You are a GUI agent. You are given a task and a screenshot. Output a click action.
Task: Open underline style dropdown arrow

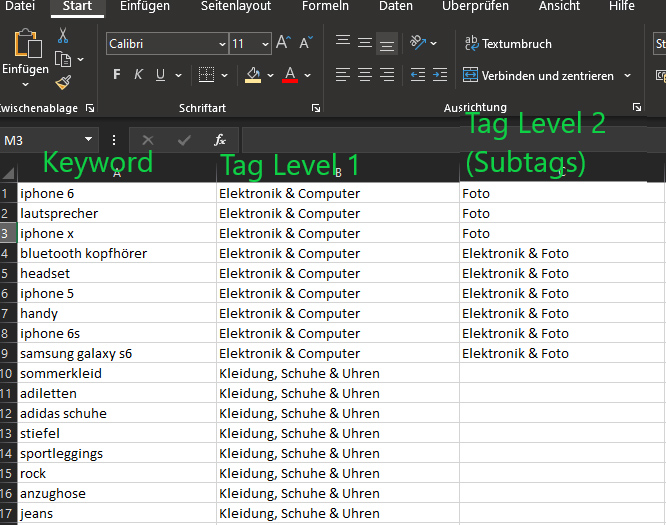coord(179,76)
